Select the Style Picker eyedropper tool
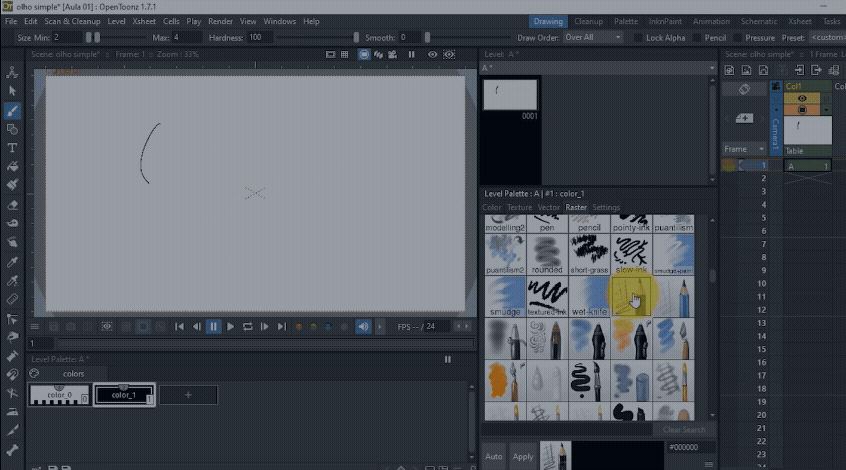The image size is (846, 470). 12,262
